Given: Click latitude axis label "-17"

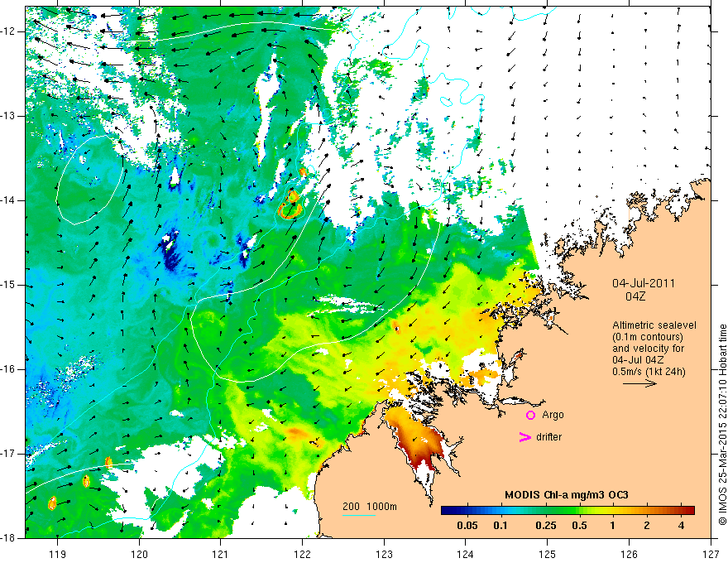Looking at the screenshot, I should tap(9, 454).
